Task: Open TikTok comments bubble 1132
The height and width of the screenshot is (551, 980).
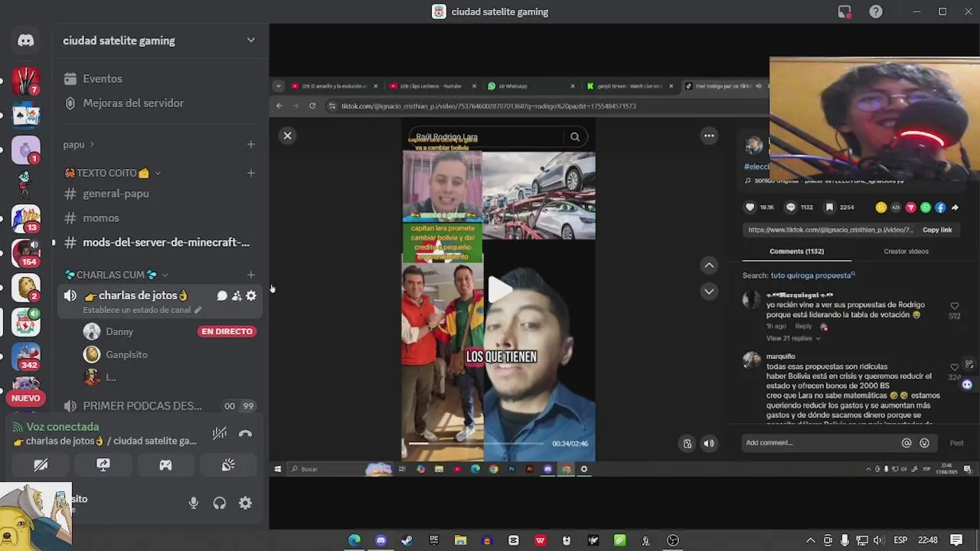Action: click(x=791, y=207)
